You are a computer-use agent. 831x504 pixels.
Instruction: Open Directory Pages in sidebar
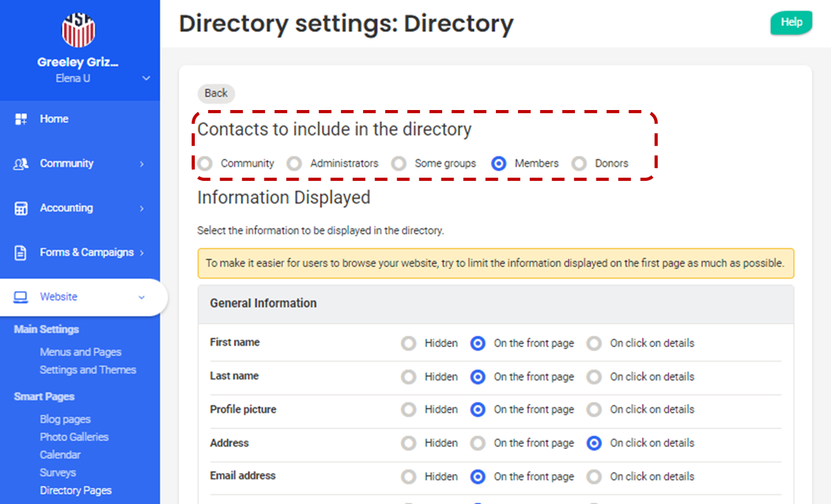click(x=75, y=490)
